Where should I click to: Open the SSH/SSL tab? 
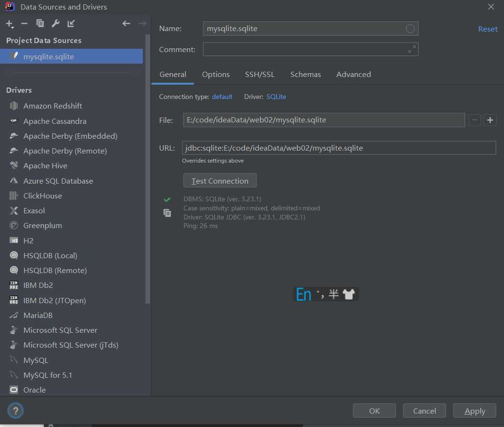260,74
